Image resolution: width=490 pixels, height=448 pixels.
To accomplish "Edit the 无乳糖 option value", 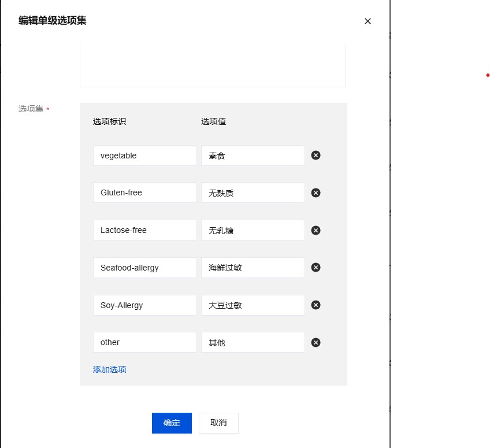I will pos(253,230).
